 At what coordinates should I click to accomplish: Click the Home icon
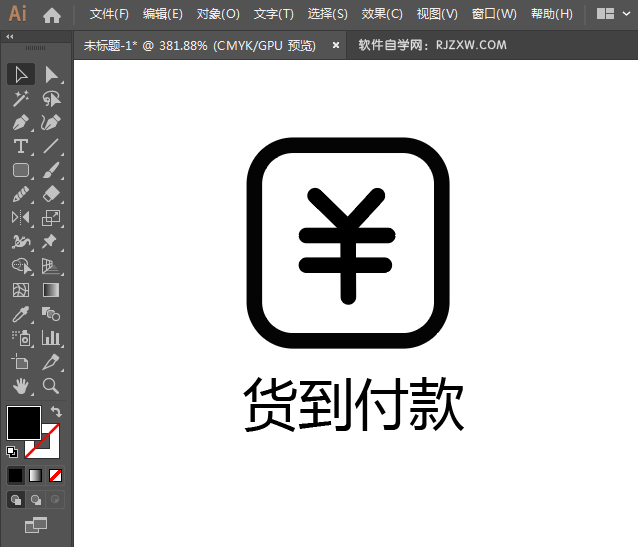[x=52, y=15]
